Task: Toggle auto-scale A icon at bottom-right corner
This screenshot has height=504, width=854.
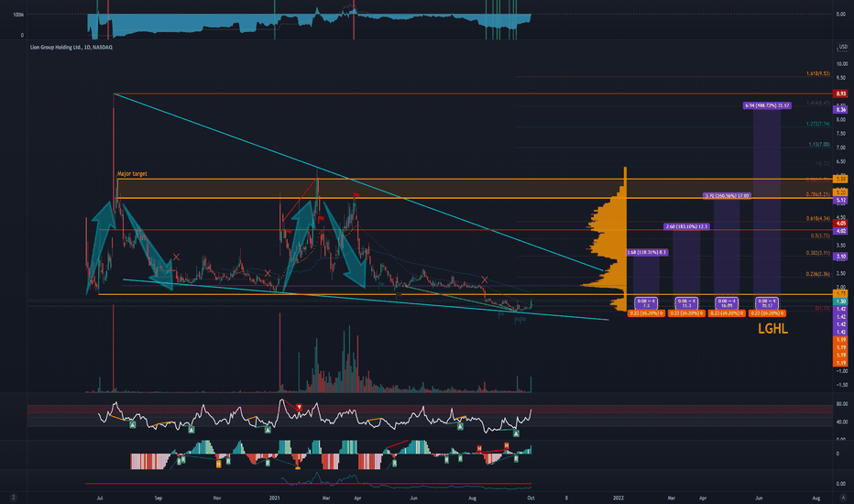Action: click(x=842, y=498)
